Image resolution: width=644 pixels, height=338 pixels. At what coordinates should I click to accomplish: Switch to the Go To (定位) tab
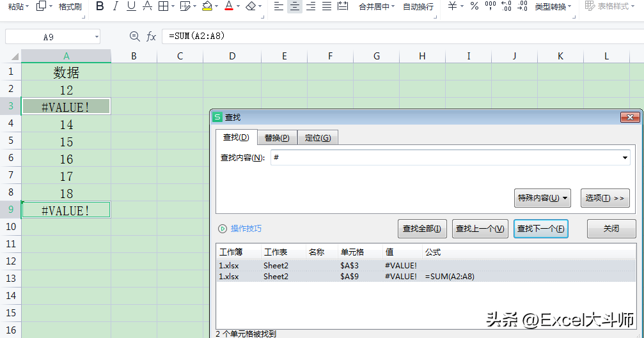(x=318, y=138)
